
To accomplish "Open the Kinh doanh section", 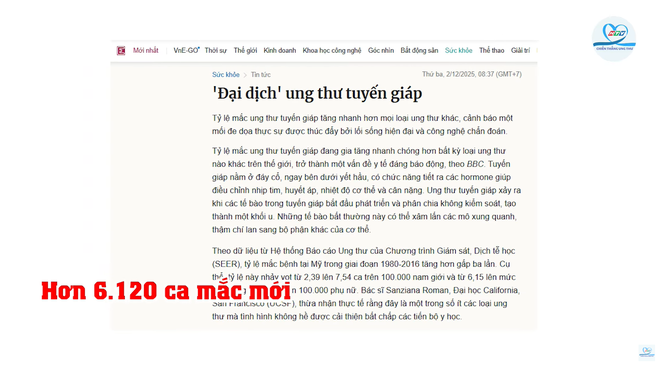I will point(279,51).
